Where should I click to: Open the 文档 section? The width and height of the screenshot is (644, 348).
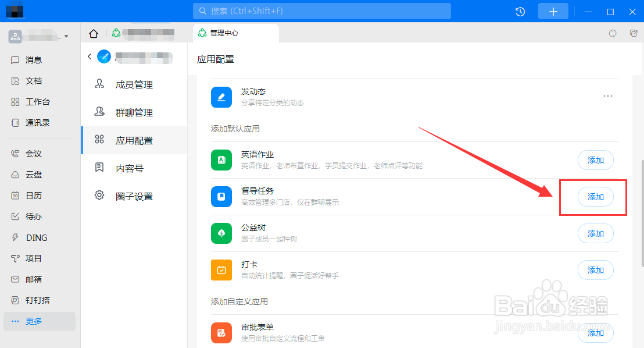click(33, 80)
